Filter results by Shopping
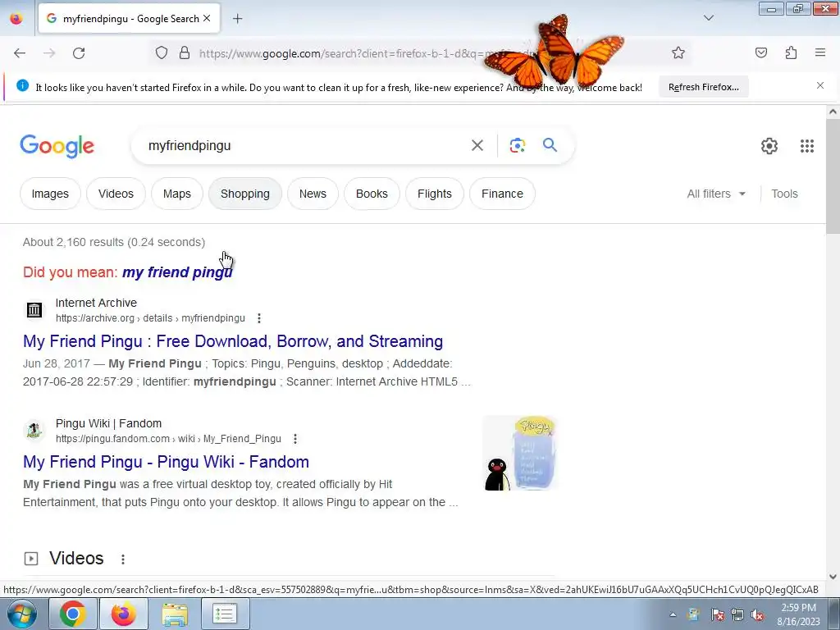This screenshot has width=840, height=630. click(244, 194)
